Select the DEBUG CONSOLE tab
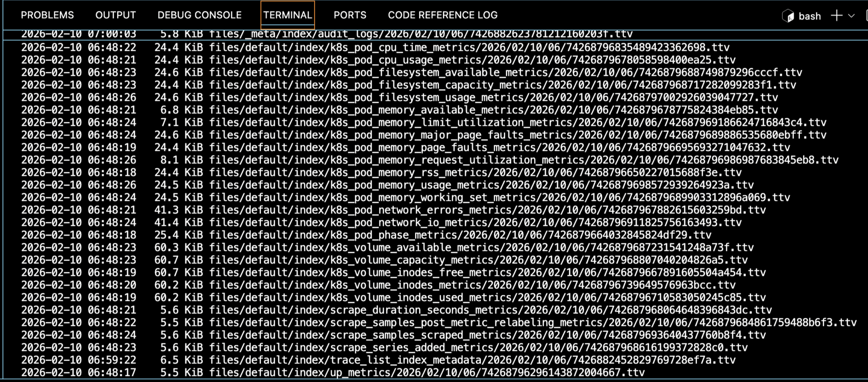Screen dimensions: 868x382 [199, 15]
